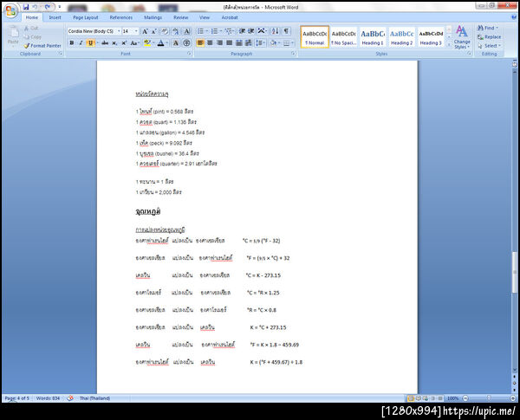Viewport: 520px width, 420px height.
Task: Increase paragraph indent
Action: tap(251, 31)
